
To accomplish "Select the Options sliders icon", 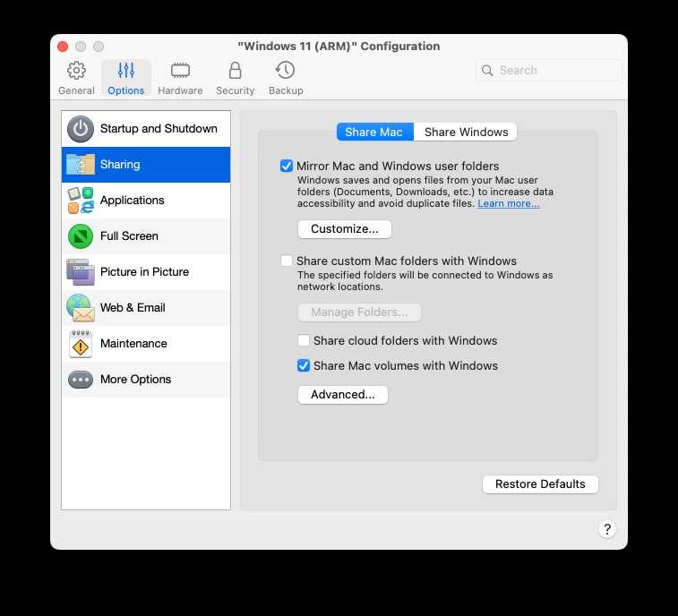I will pyautogui.click(x=125, y=71).
